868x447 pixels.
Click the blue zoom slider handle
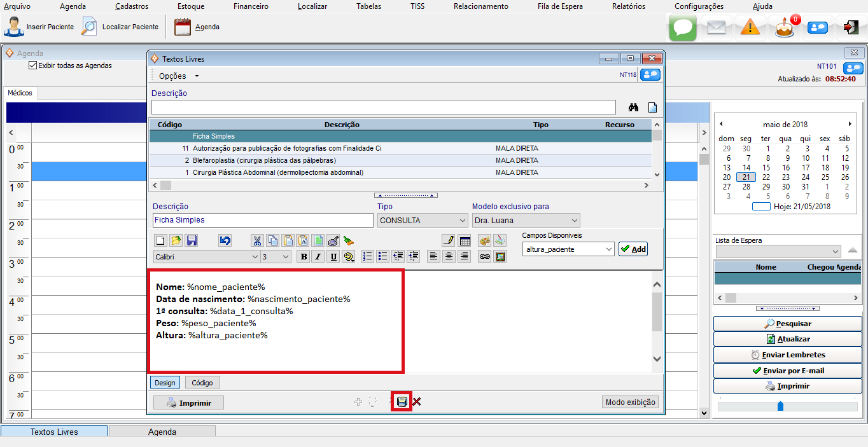pos(780,406)
